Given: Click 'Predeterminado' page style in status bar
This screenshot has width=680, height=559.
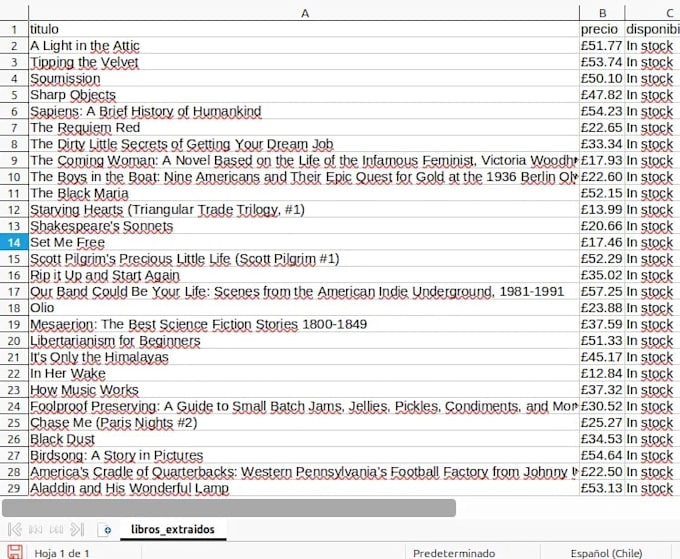Looking at the screenshot, I should coord(454,553).
